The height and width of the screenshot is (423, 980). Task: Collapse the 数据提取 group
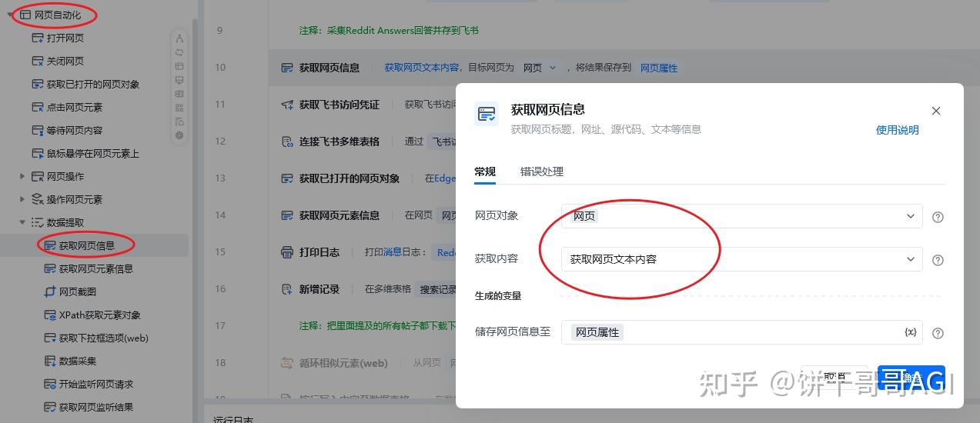[x=22, y=222]
